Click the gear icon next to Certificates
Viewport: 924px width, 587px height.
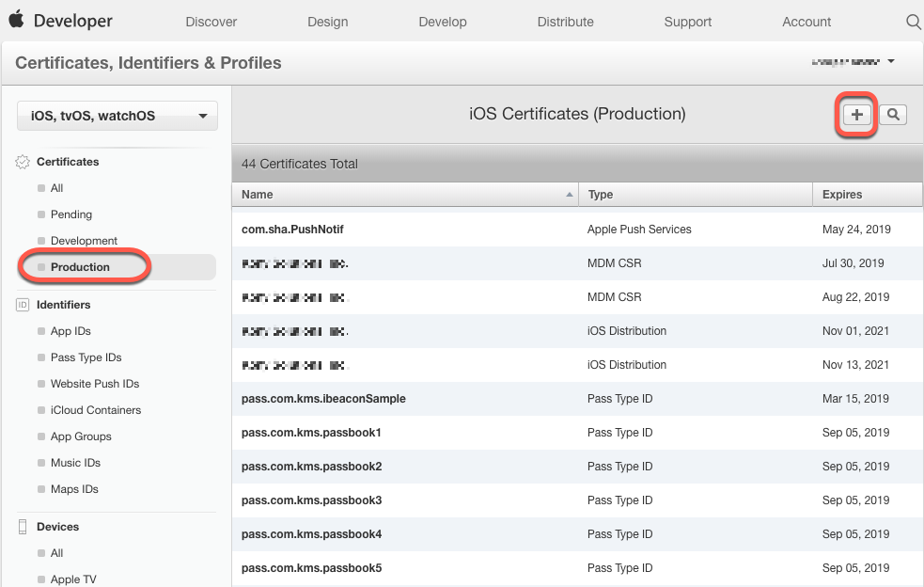[22, 161]
